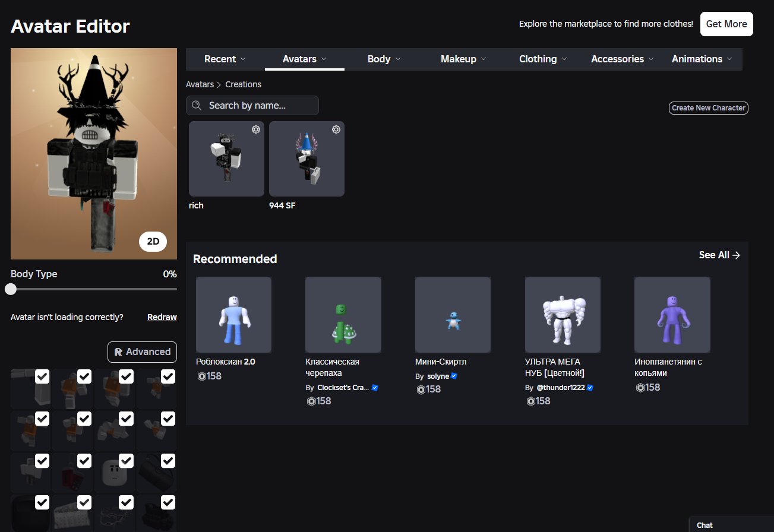This screenshot has width=774, height=532.
Task: Open the Мини-Скиртл thumbnail
Action: point(453,315)
